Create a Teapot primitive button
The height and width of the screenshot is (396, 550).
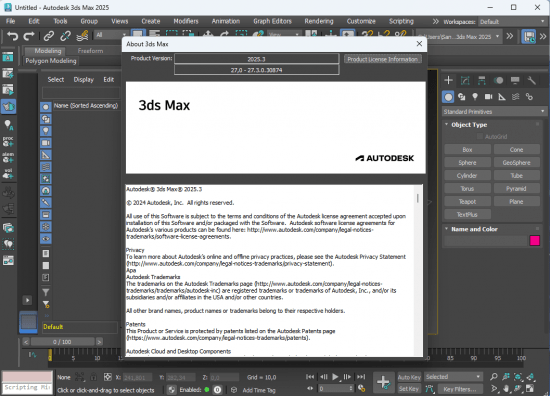point(467,201)
